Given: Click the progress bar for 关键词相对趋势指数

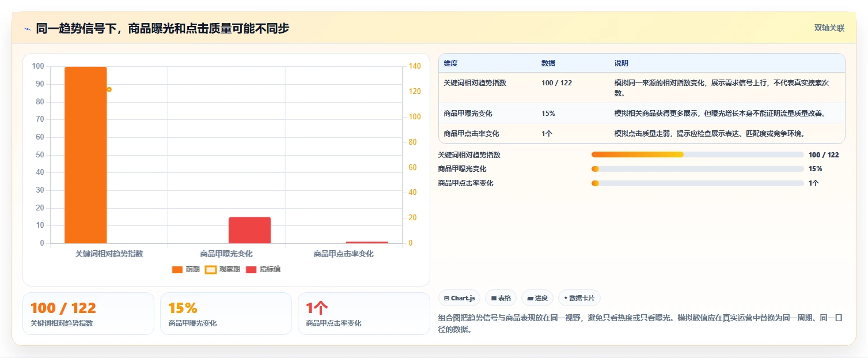Looking at the screenshot, I should click(x=698, y=154).
